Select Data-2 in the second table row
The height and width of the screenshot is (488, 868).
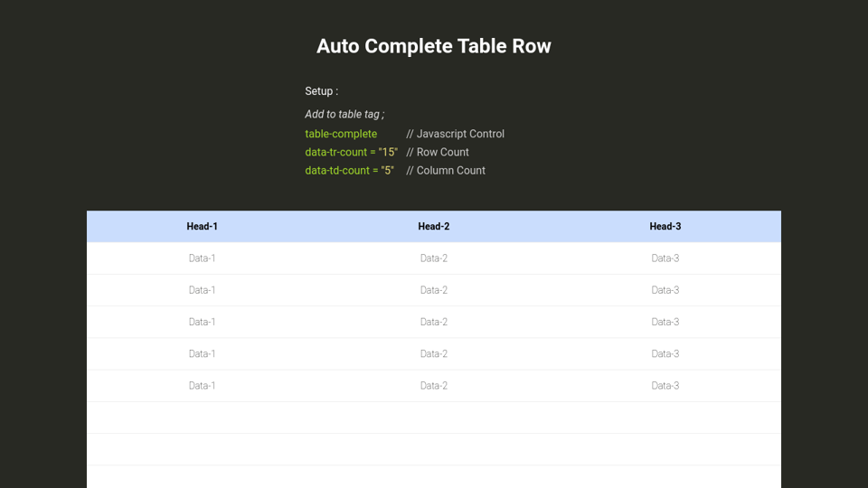(433, 290)
